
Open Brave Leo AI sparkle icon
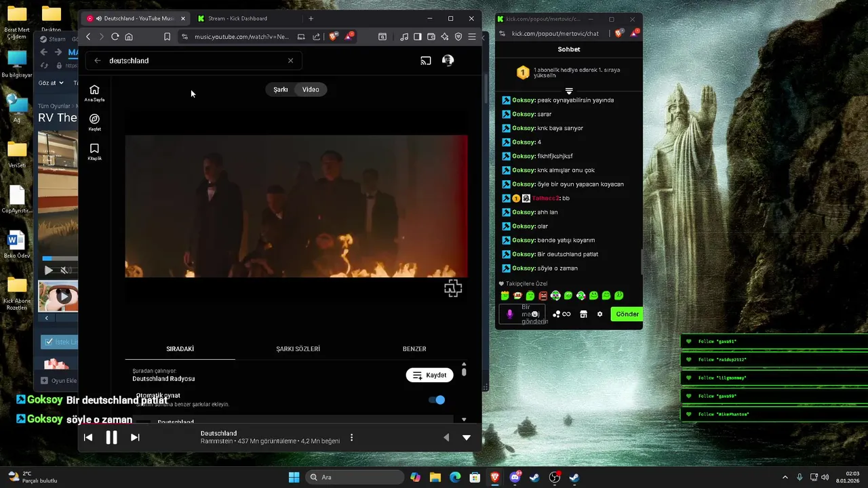point(445,37)
